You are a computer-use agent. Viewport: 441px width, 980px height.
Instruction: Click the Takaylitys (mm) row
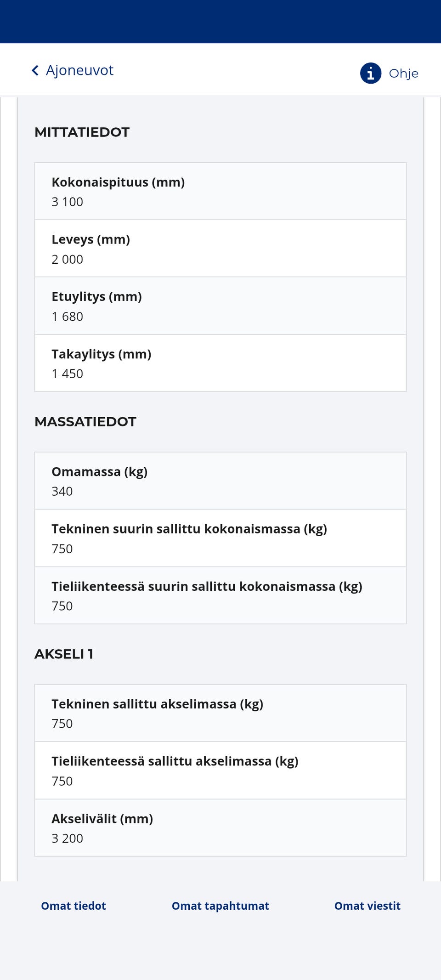[x=220, y=363]
